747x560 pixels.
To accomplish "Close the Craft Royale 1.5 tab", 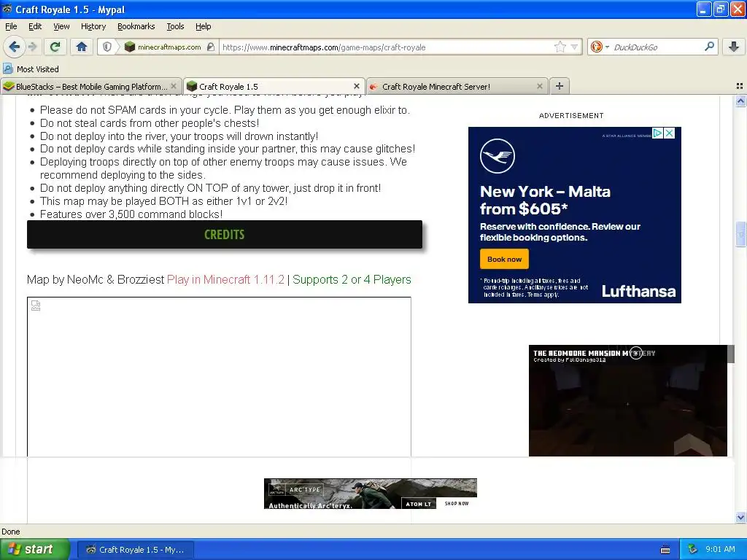I will click(356, 86).
